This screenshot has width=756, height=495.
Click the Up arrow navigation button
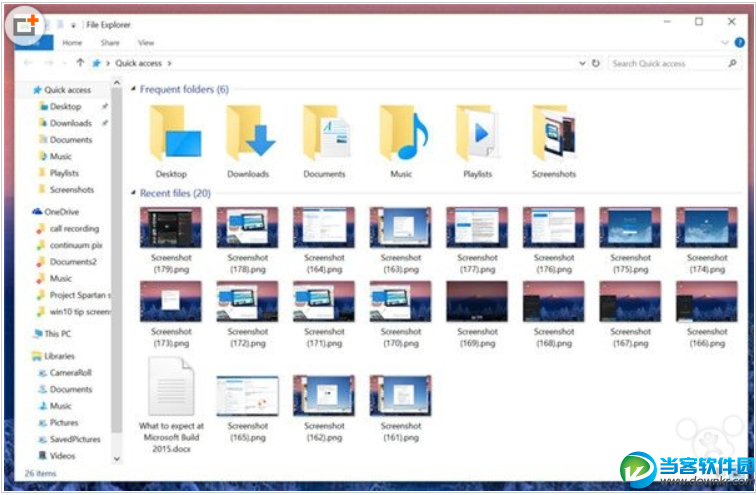80,63
